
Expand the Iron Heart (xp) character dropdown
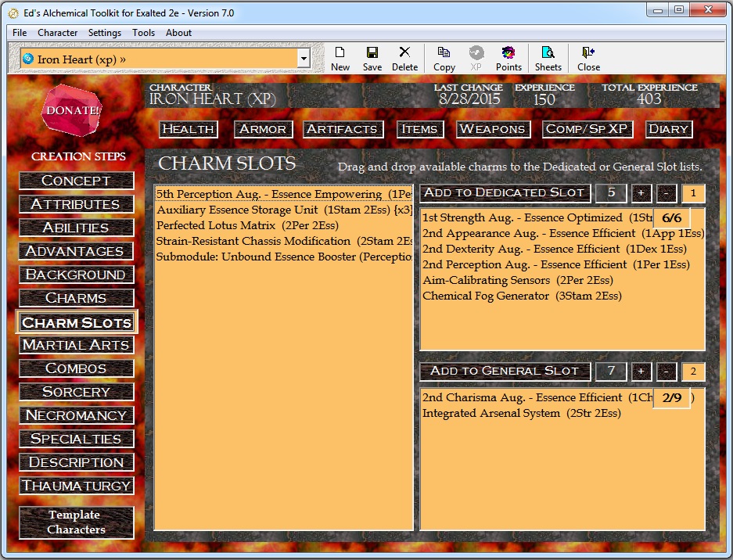(304, 59)
